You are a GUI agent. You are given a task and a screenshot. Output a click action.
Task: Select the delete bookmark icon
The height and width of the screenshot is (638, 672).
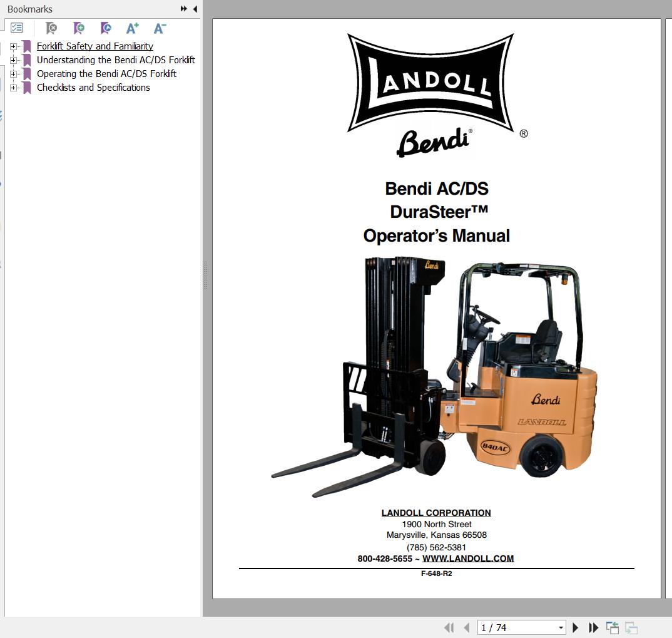coord(51,28)
